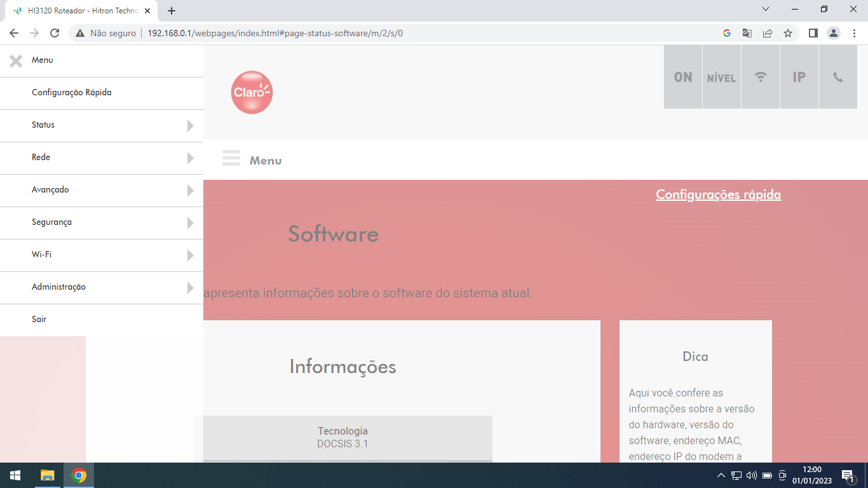Click the battery tray icon

[767, 475]
